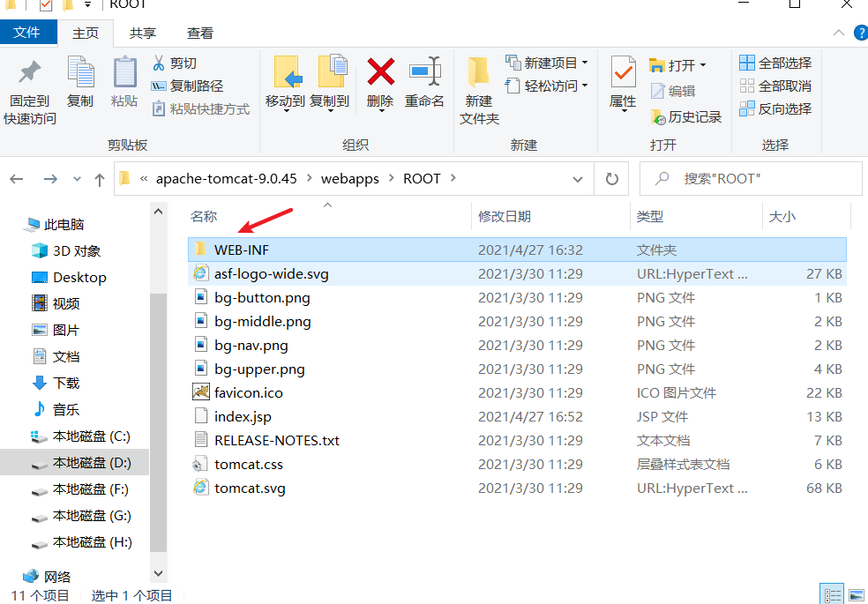
Task: Click the Paste (粘贴) ribbon icon
Action: click(124, 72)
